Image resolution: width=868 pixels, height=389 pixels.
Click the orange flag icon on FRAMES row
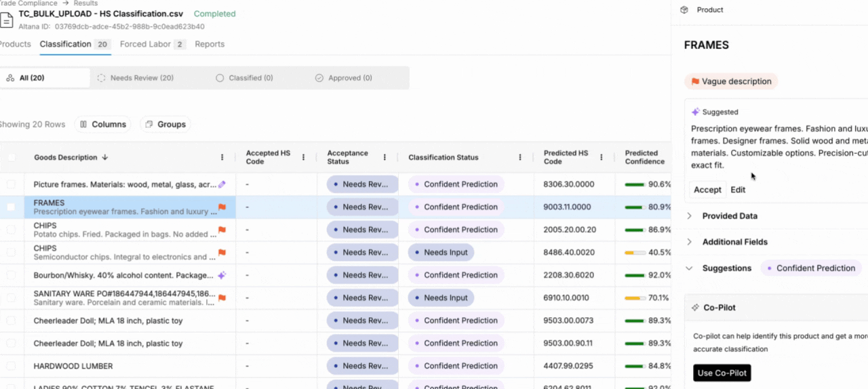222,207
